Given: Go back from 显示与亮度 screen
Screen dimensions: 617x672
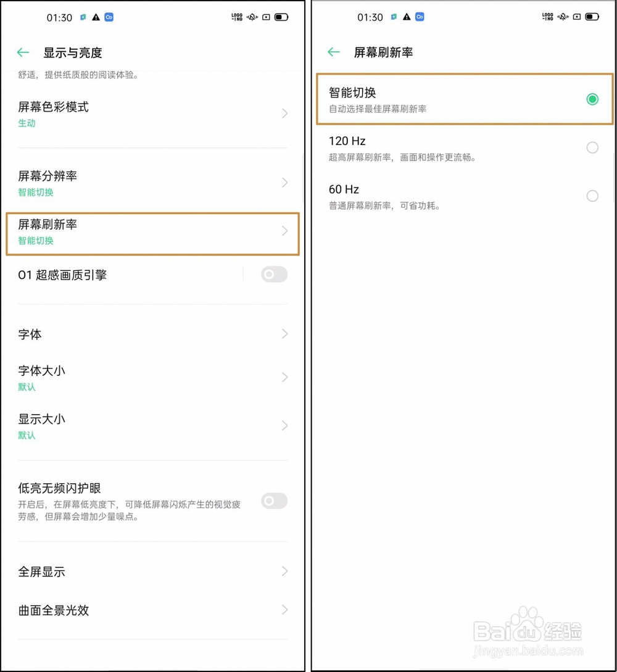Looking at the screenshot, I should (23, 52).
